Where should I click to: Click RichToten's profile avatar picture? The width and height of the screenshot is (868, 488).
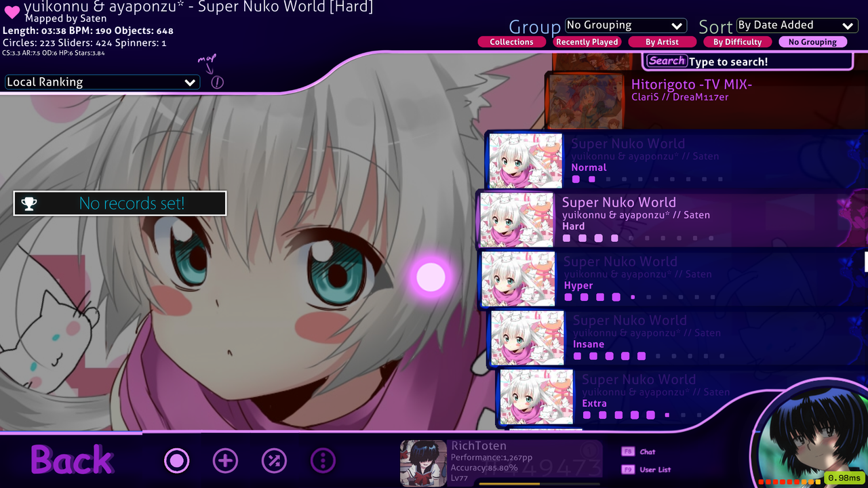(423, 463)
